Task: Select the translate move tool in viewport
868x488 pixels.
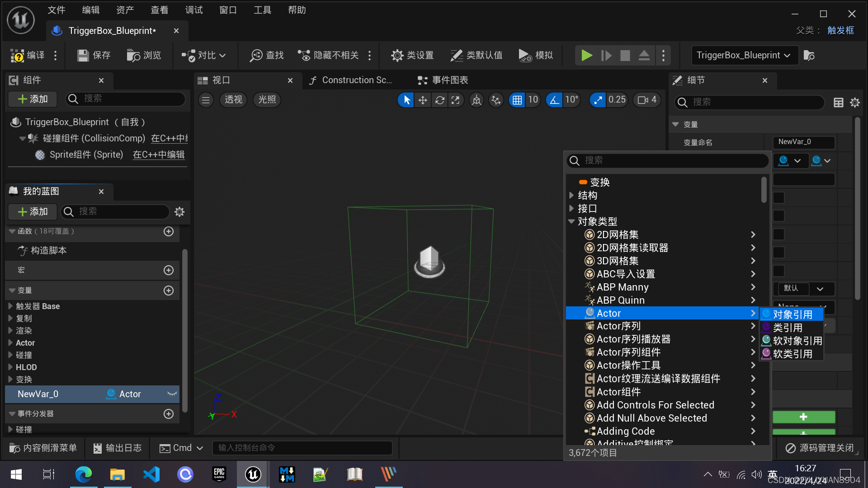Action: pos(423,100)
